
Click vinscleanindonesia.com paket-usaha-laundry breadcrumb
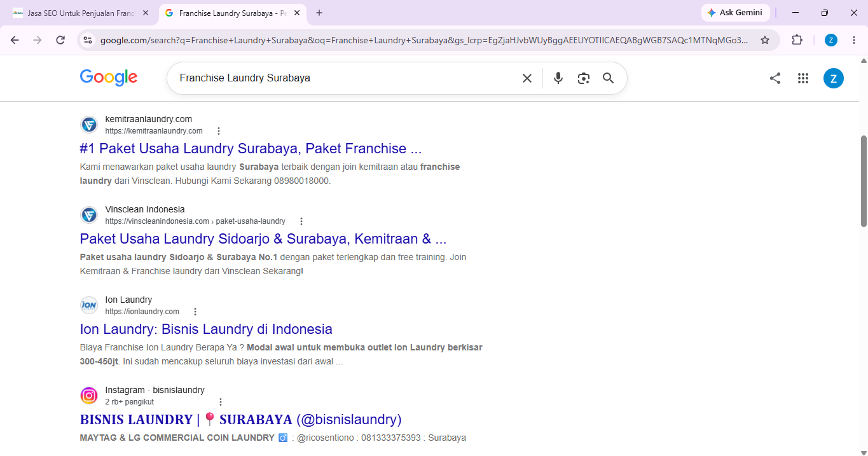(195, 221)
